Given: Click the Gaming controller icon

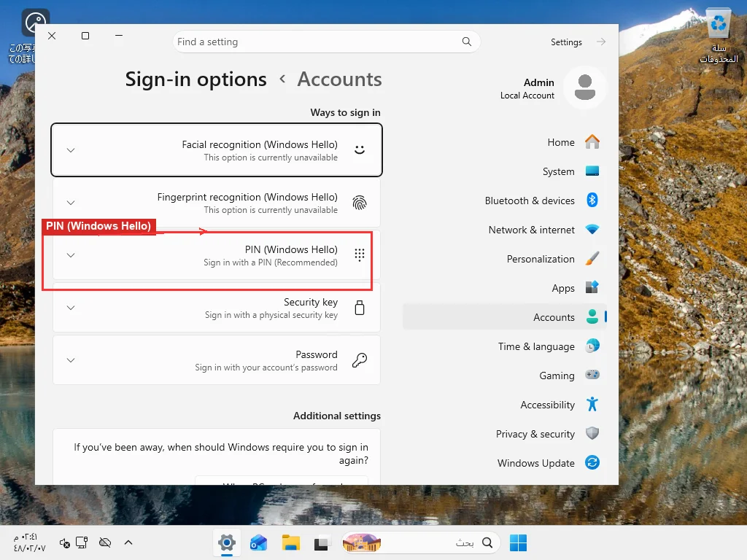Looking at the screenshot, I should [592, 375].
